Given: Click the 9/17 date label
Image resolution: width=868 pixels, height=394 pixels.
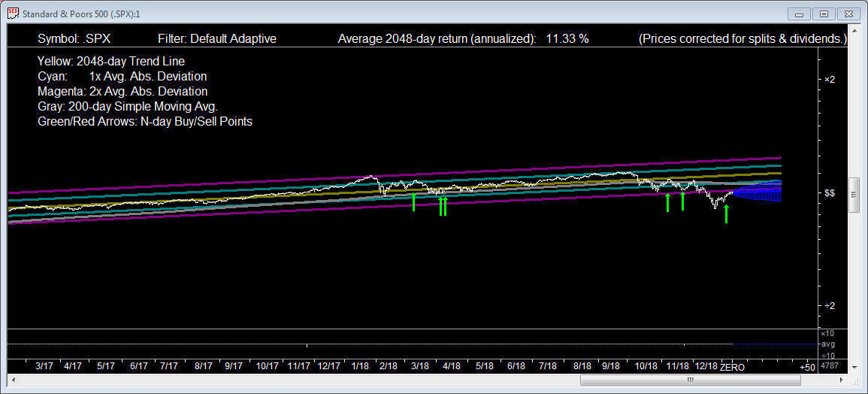Looking at the screenshot, I should (x=234, y=366).
